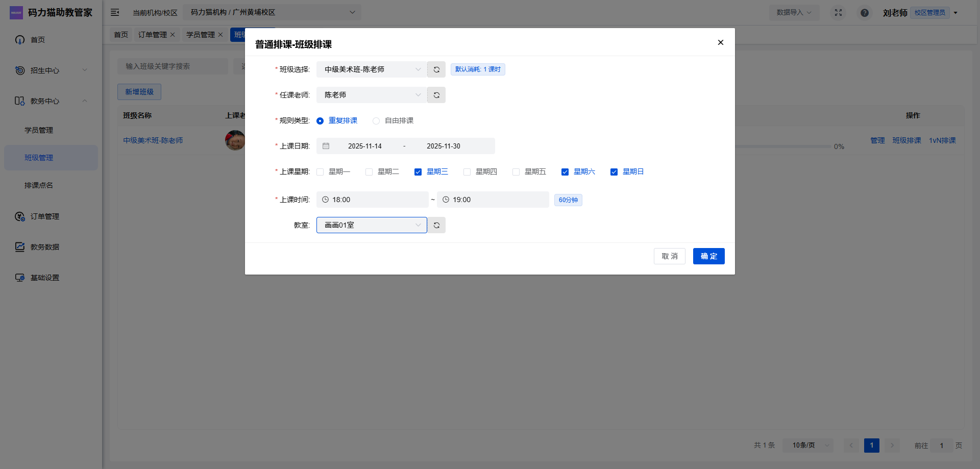Click the clock icon in start time
Image resolution: width=980 pixels, height=469 pixels.
326,200
